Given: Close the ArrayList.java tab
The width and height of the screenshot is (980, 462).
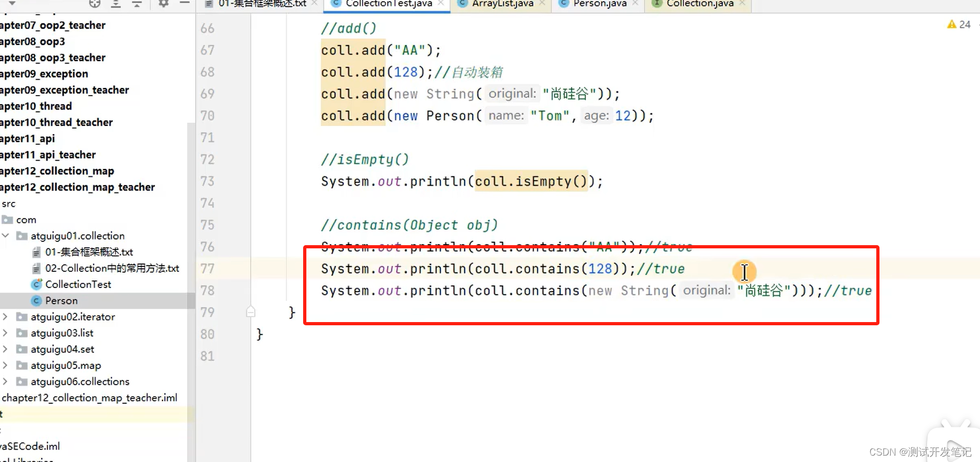Looking at the screenshot, I should click(542, 3).
